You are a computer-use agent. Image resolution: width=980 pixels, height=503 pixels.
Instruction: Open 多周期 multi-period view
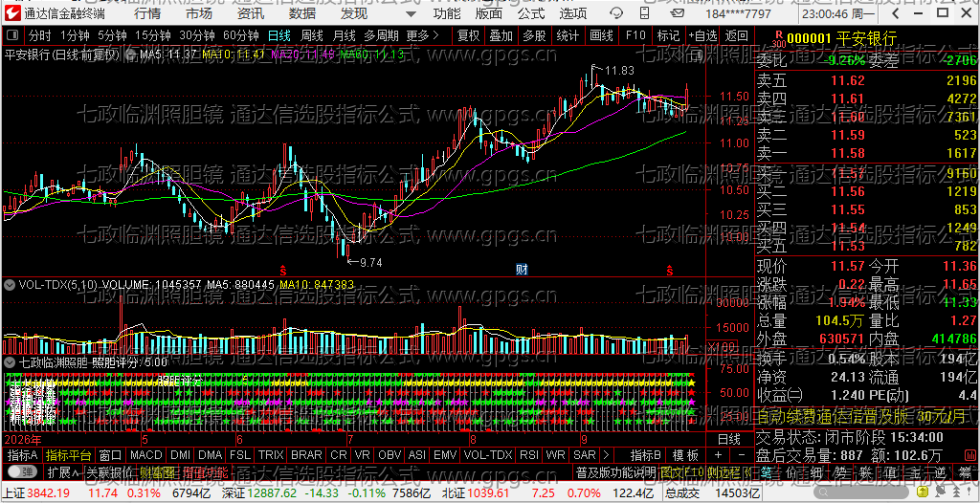click(x=381, y=35)
